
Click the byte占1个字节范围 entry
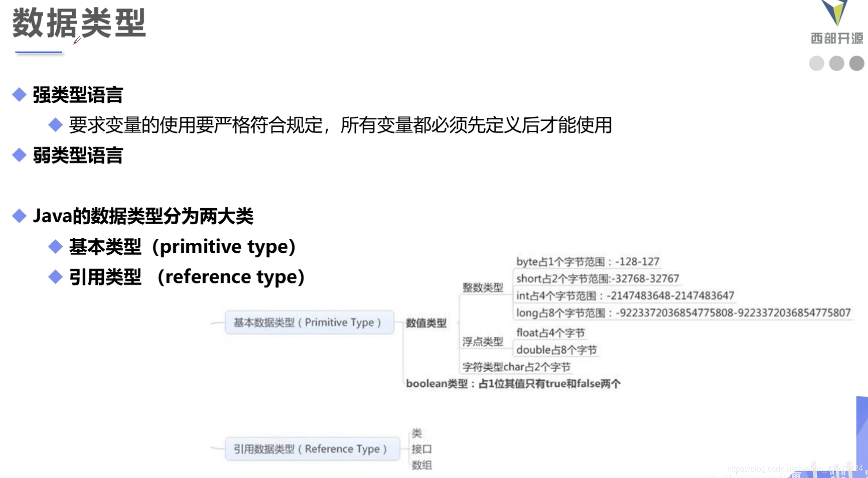tap(588, 262)
